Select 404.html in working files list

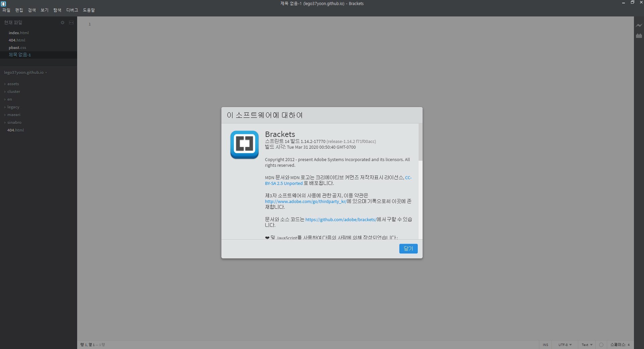(39, 40)
